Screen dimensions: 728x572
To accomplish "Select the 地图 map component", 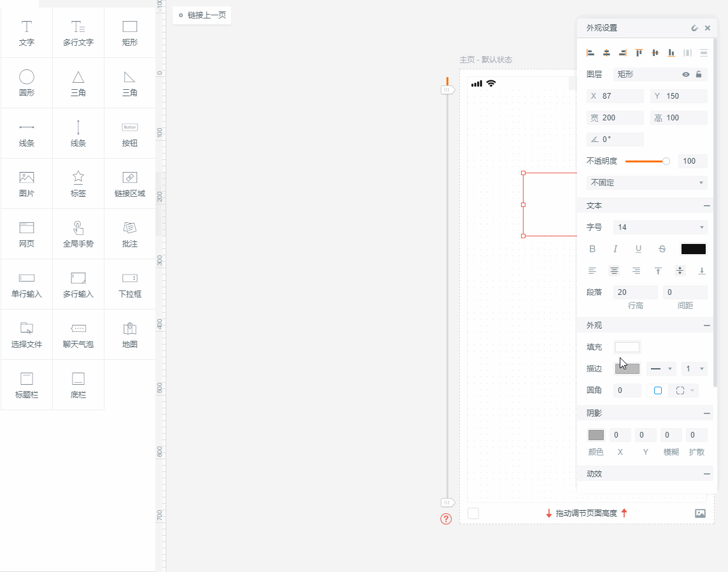I will (x=129, y=335).
